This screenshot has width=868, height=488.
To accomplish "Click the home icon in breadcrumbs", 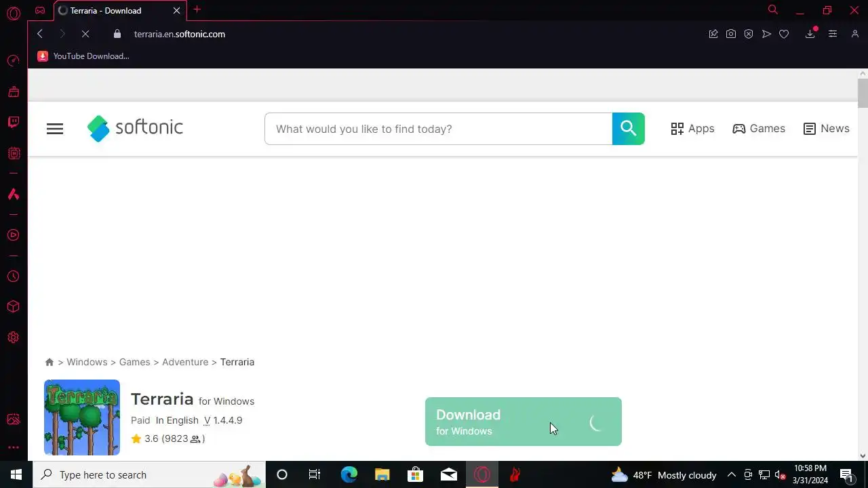I will (x=50, y=362).
